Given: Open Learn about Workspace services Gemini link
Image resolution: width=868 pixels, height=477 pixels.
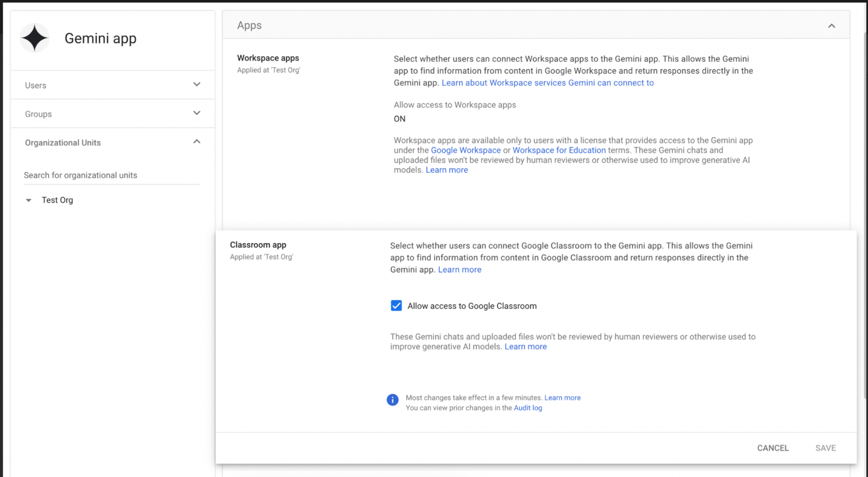Looking at the screenshot, I should [x=548, y=83].
